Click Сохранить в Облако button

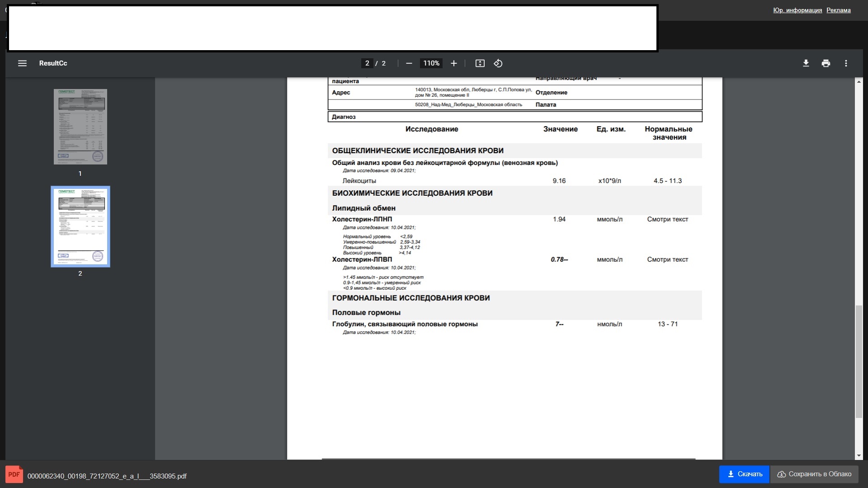[x=814, y=474]
